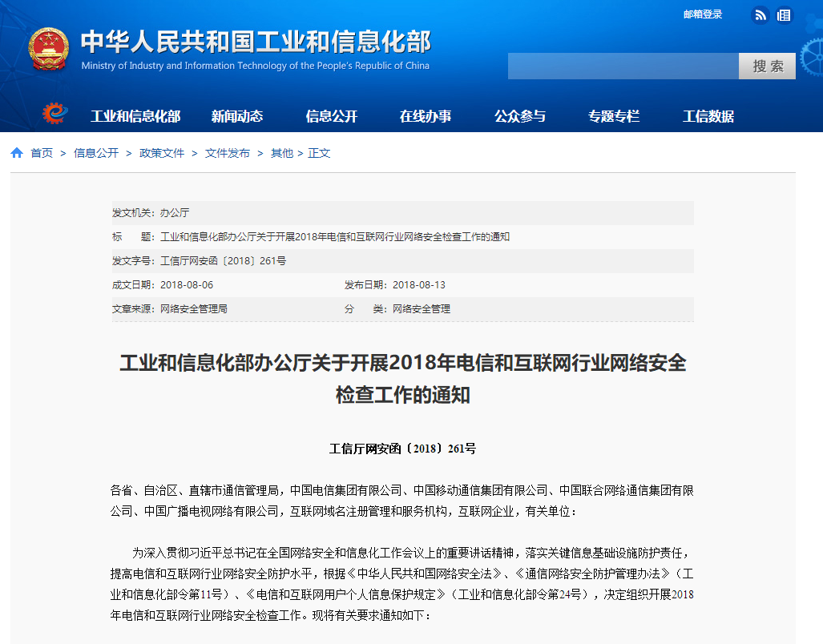Click the ministry title 中华人民共和国工业和信息化部
The image size is (823, 644).
pos(256,42)
